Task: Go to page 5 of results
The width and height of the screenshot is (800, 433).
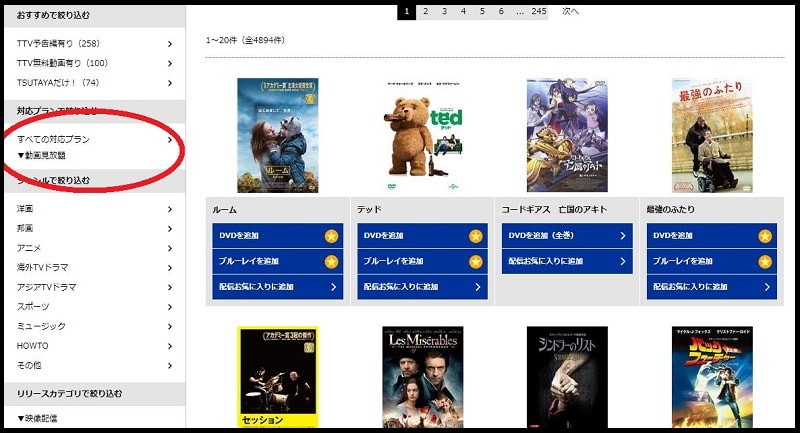Action: coord(482,11)
